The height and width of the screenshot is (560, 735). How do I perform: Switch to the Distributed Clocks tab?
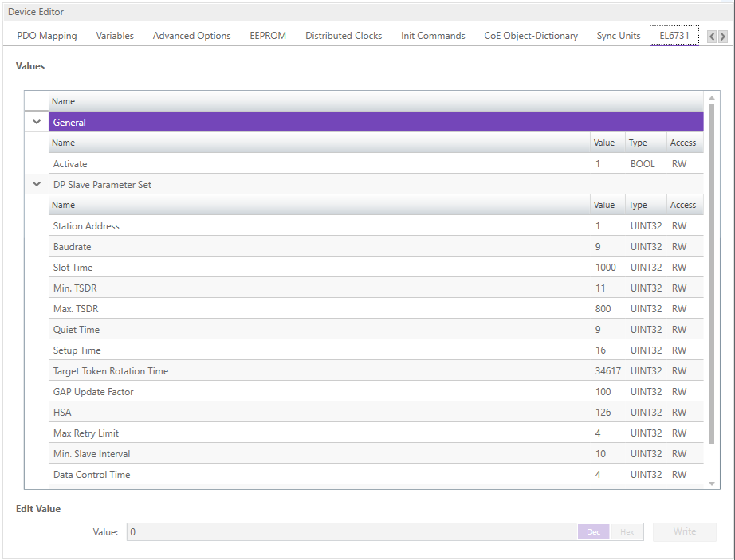pyautogui.click(x=344, y=36)
